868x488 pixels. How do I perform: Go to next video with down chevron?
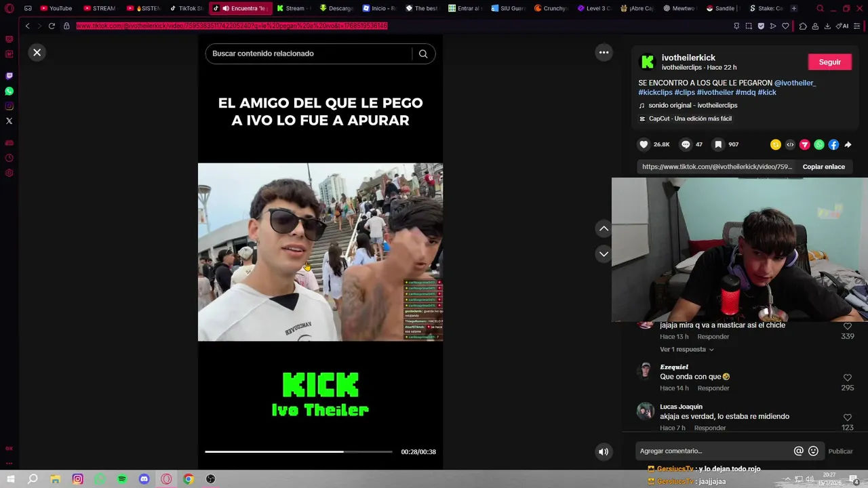604,254
